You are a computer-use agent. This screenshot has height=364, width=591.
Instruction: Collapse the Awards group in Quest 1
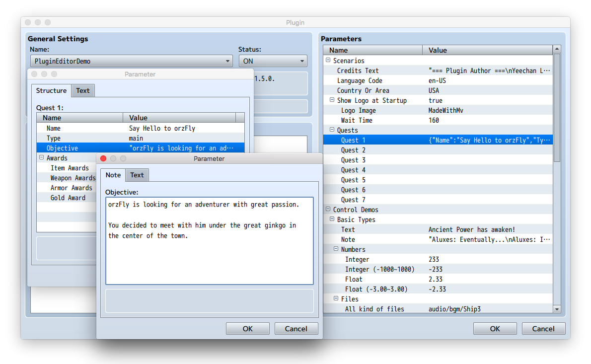click(41, 157)
